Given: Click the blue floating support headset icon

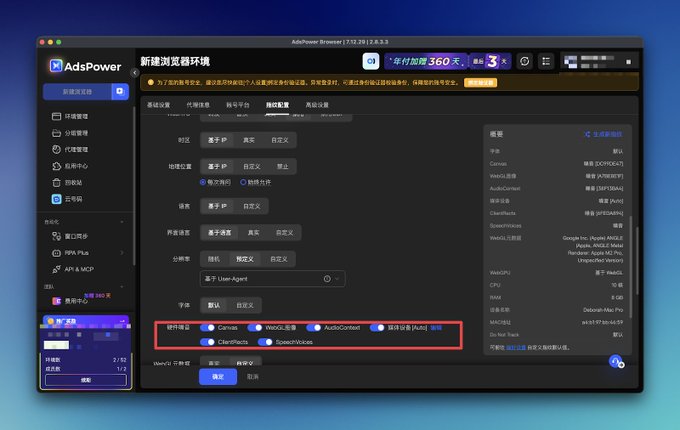Looking at the screenshot, I should [x=616, y=361].
